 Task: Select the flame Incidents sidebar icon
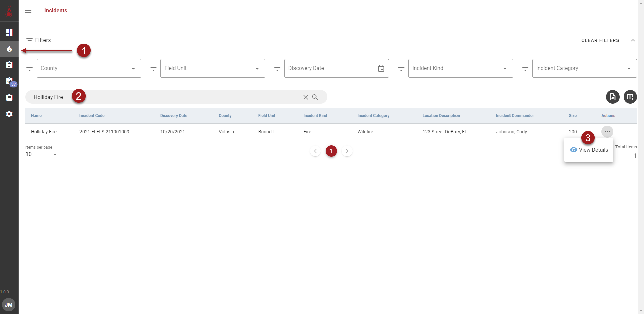9,49
